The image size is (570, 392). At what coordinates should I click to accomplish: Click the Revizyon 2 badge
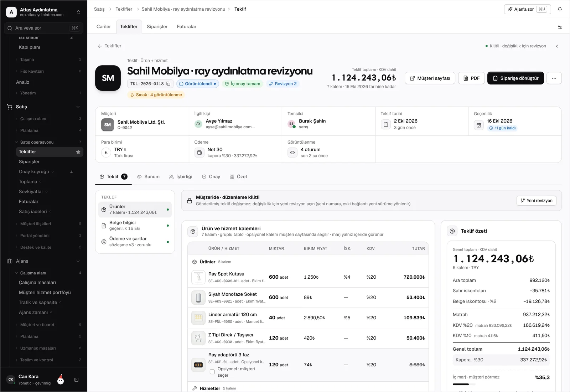point(283,84)
